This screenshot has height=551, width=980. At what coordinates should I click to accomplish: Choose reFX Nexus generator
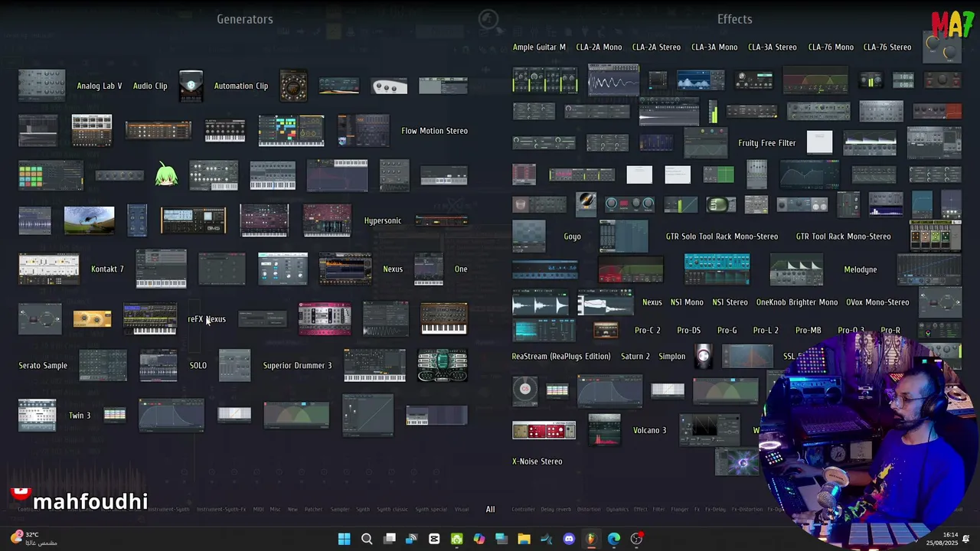click(207, 319)
